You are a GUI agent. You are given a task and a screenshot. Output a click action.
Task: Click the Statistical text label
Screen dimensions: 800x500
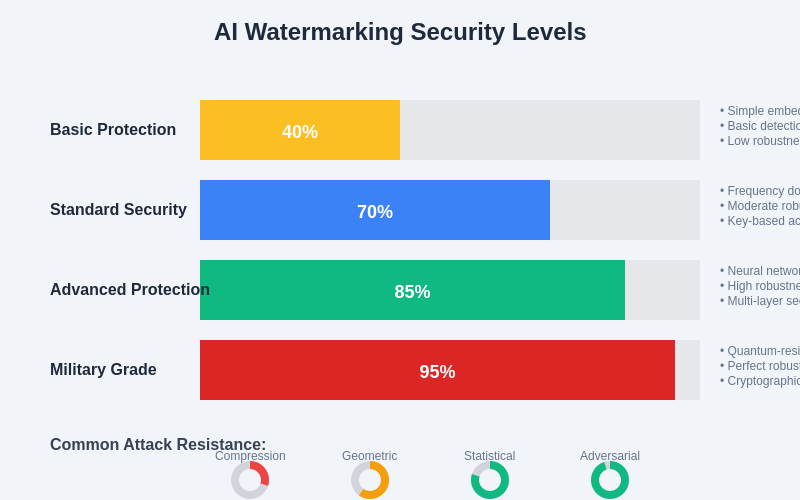coord(490,456)
